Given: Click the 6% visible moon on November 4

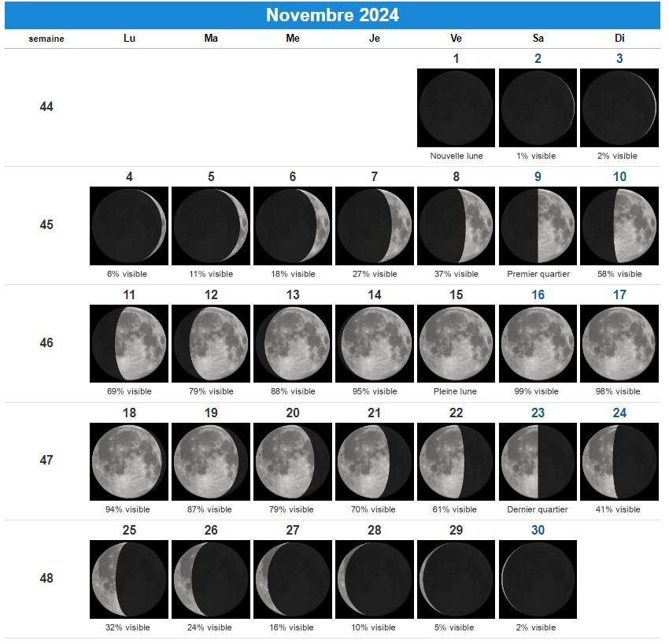Looking at the screenshot, I should [129, 226].
